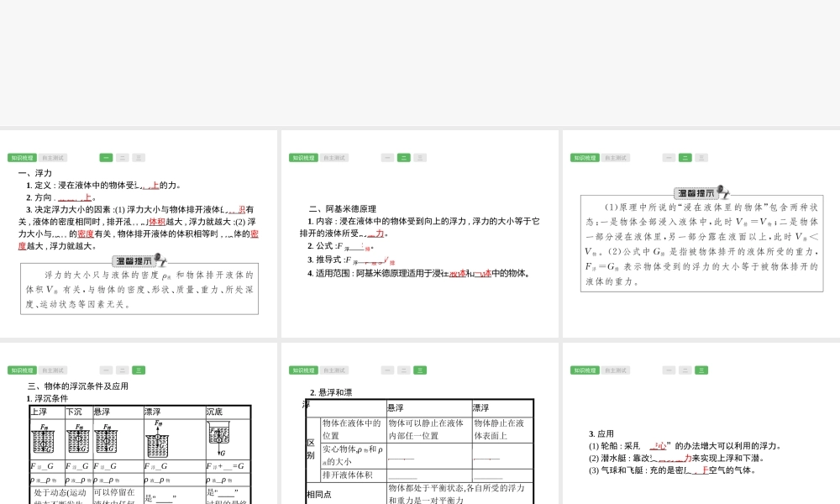This screenshot has width=840, height=504.
Task: Click 知识梳理 tab on the 浮力 definition slide
Action: point(22,158)
